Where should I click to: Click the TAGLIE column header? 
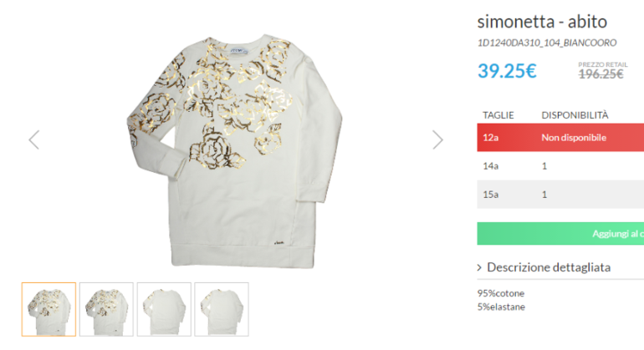click(x=498, y=114)
